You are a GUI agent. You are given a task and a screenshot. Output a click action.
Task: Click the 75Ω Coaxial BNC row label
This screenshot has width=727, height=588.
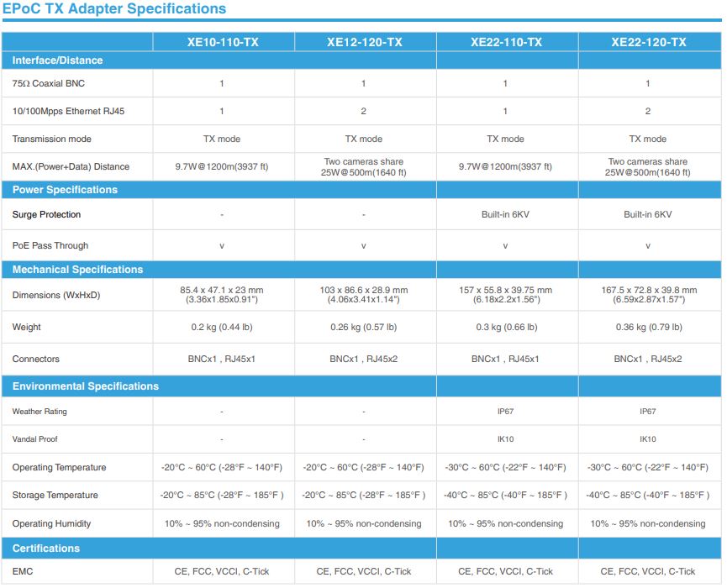pos(49,83)
